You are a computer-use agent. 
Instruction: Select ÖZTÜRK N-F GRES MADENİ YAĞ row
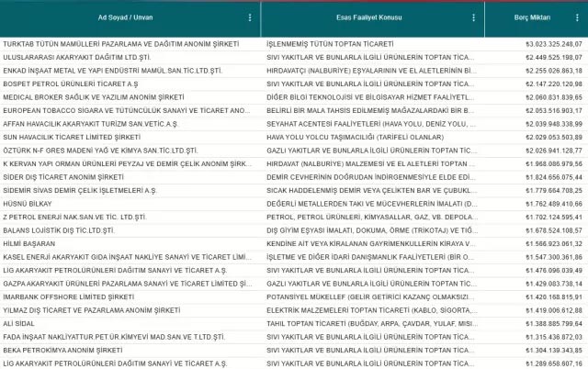tap(294, 151)
